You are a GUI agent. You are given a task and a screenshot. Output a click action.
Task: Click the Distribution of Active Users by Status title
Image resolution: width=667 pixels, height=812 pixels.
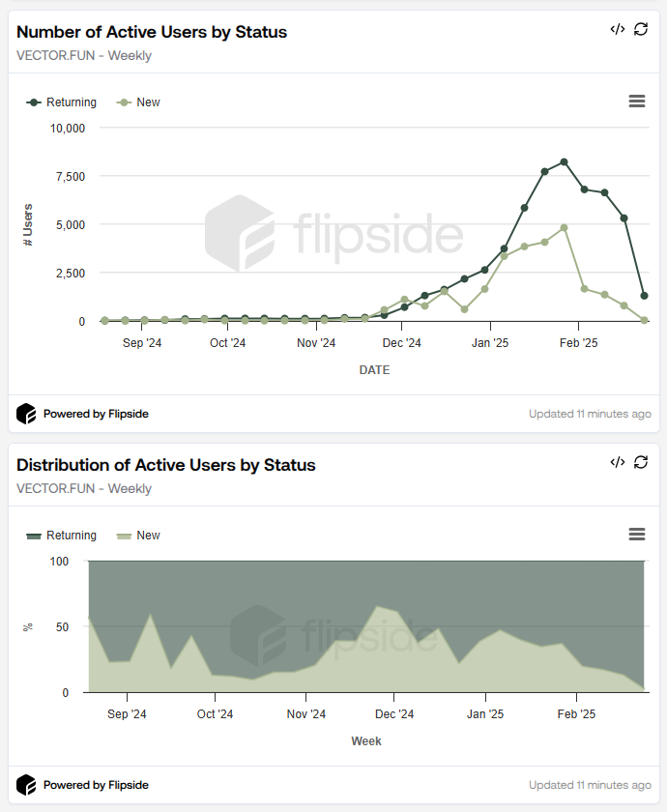click(x=166, y=465)
